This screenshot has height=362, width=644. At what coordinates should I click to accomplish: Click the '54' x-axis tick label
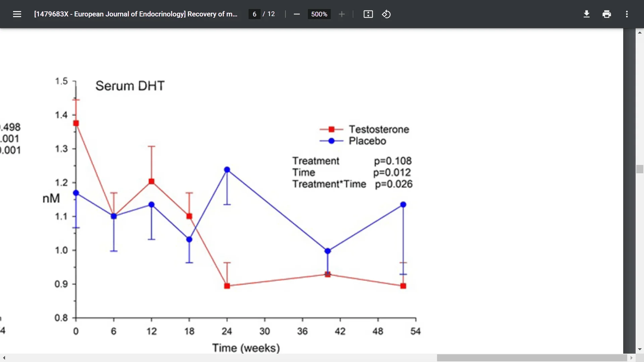416,331
